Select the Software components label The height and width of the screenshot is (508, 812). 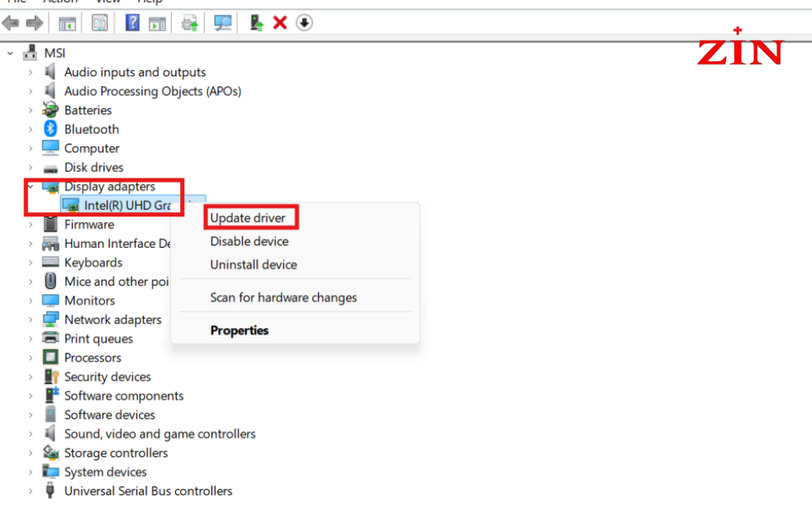point(124,396)
